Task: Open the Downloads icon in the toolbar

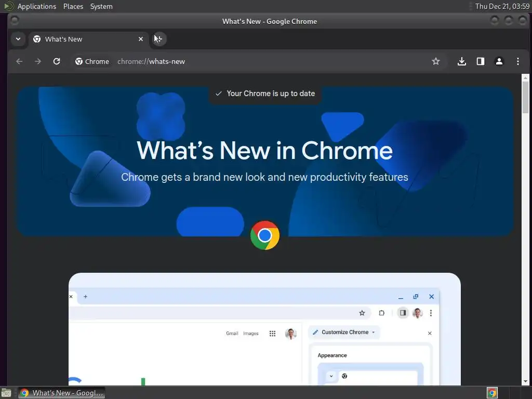Action: [x=461, y=61]
